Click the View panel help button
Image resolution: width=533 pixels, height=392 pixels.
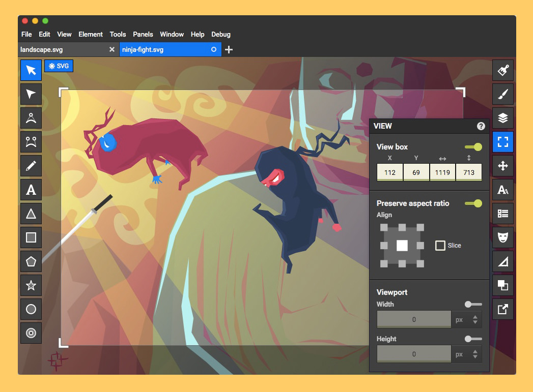[481, 126]
